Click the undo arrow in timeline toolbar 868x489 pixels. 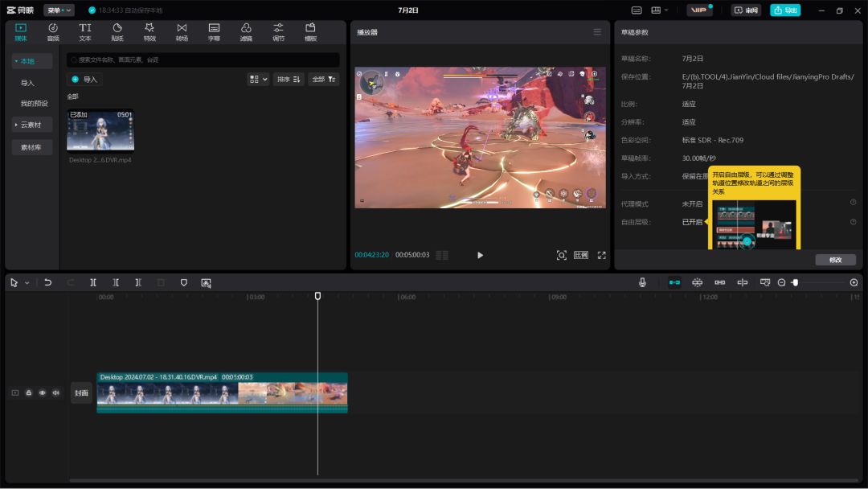click(x=48, y=282)
